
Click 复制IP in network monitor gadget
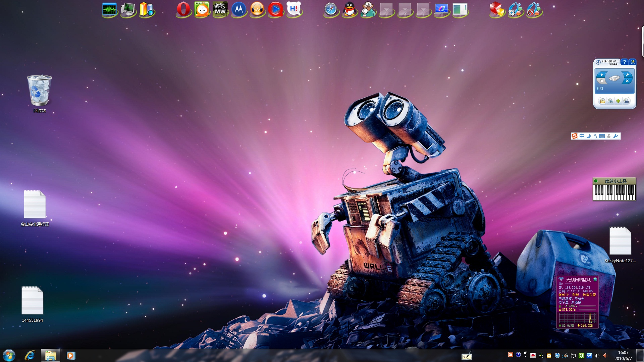[563, 295]
